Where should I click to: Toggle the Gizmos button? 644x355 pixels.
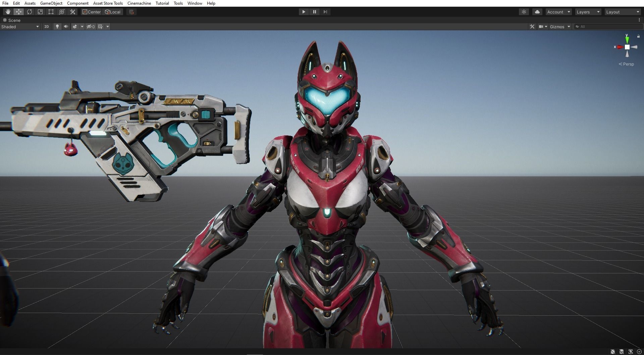click(557, 27)
